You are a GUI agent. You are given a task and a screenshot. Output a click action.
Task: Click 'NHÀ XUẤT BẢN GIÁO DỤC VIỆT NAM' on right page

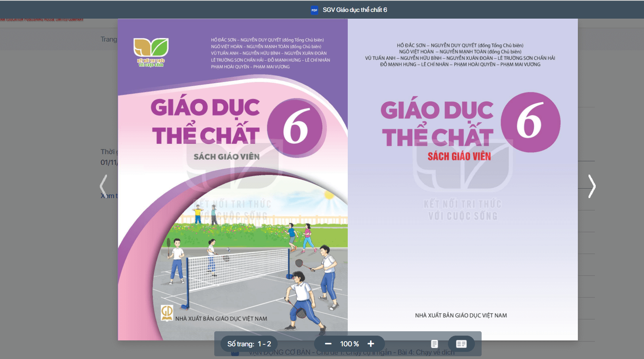pyautogui.click(x=461, y=315)
